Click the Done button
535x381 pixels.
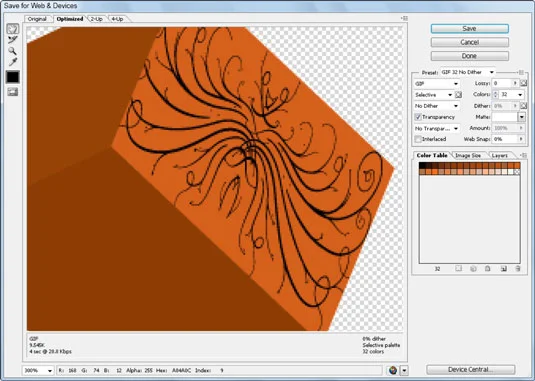(x=469, y=56)
